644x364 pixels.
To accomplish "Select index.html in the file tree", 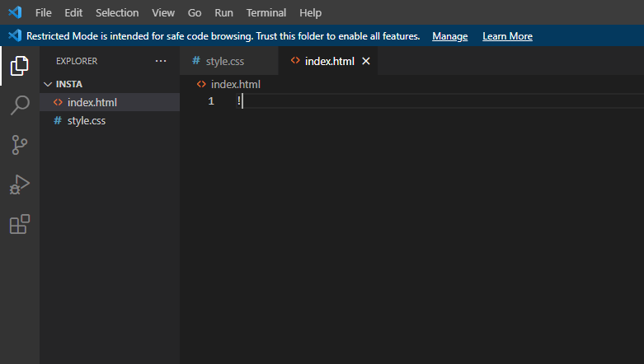I will [92, 102].
